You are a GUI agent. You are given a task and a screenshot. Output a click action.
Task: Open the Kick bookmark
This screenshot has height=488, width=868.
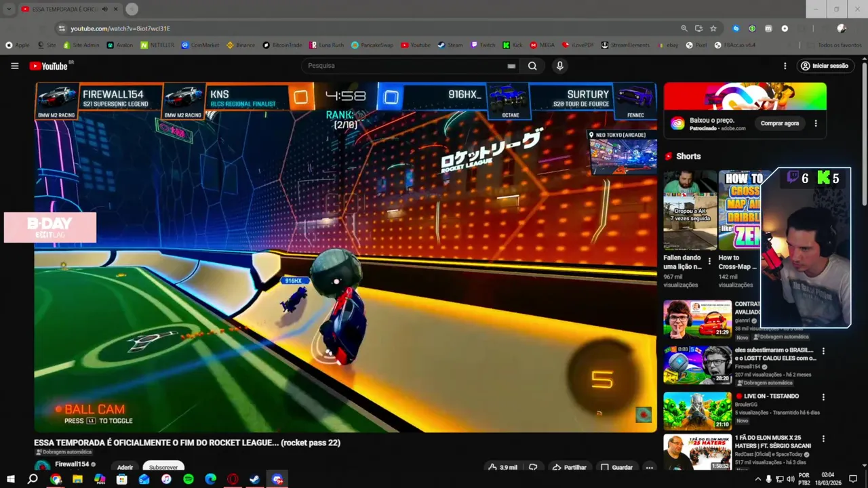click(x=513, y=45)
